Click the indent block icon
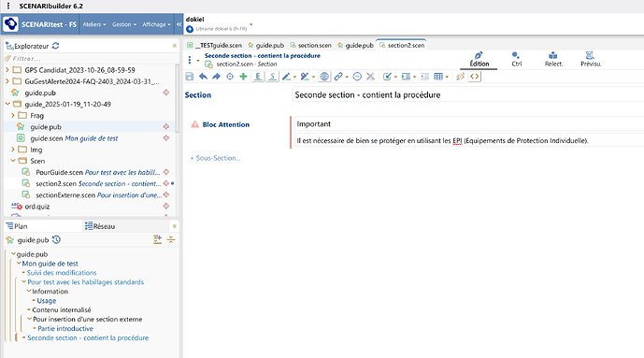The image size is (644, 358). click(406, 77)
